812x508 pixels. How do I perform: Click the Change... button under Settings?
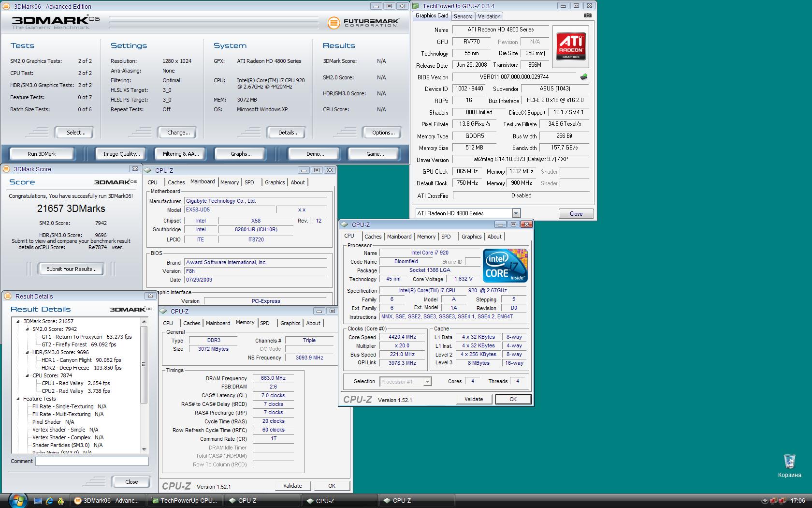[x=178, y=133]
